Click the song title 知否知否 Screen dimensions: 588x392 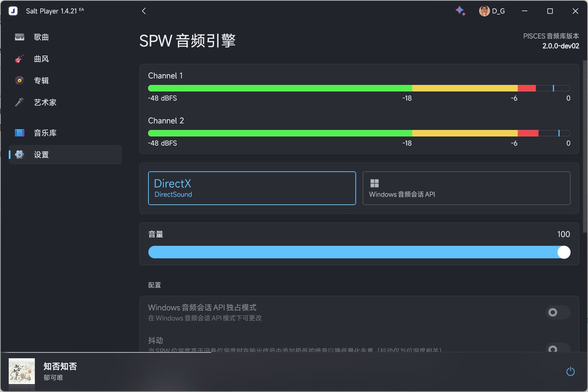tap(60, 366)
